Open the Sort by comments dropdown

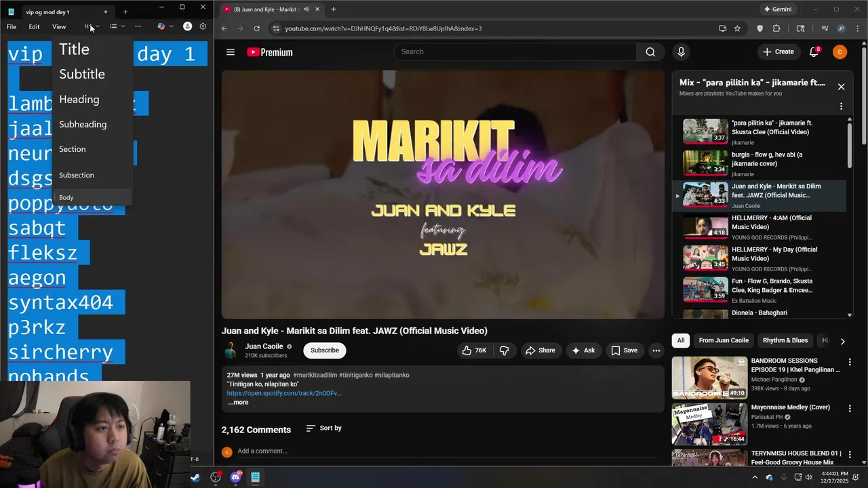[323, 428]
